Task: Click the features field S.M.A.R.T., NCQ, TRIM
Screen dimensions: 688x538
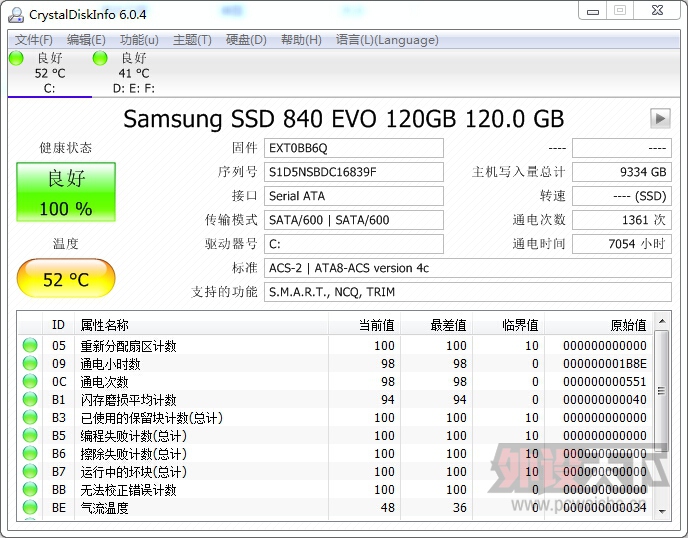Action: tap(468, 292)
